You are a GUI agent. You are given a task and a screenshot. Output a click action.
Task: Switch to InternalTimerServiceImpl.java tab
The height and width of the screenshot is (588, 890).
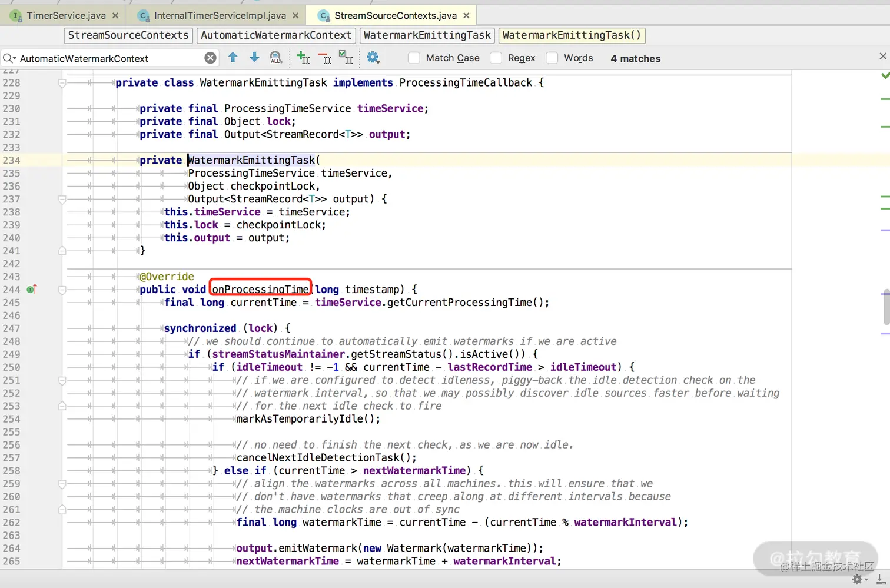(220, 15)
